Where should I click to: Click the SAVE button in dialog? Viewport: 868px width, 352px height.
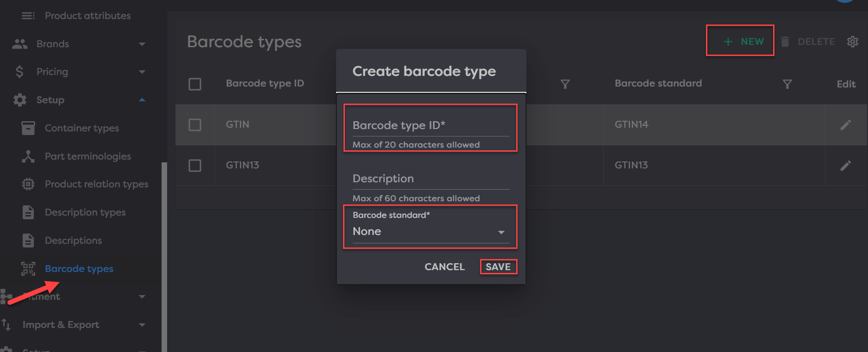(x=498, y=267)
